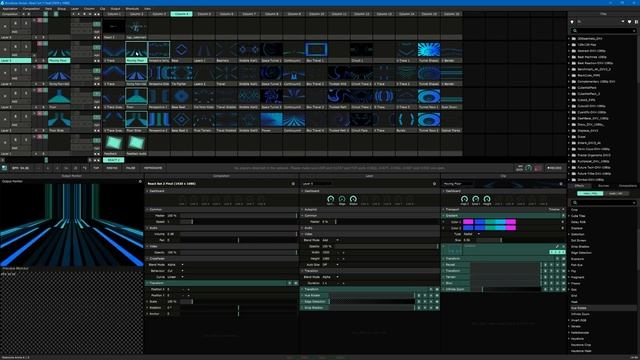Open the Clip panel settings gear
The image size is (640, 360).
click(x=561, y=184)
